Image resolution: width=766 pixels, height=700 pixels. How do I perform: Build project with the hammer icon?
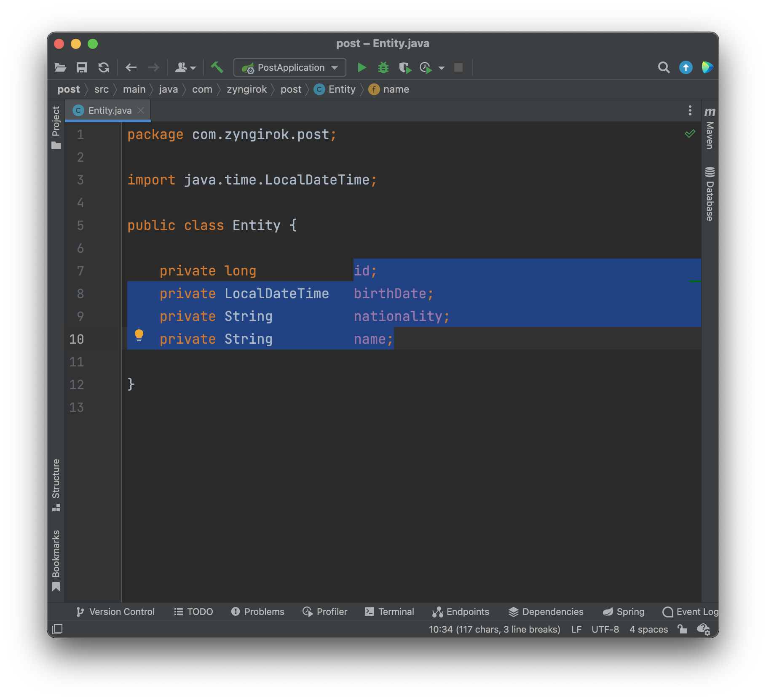pyautogui.click(x=217, y=67)
